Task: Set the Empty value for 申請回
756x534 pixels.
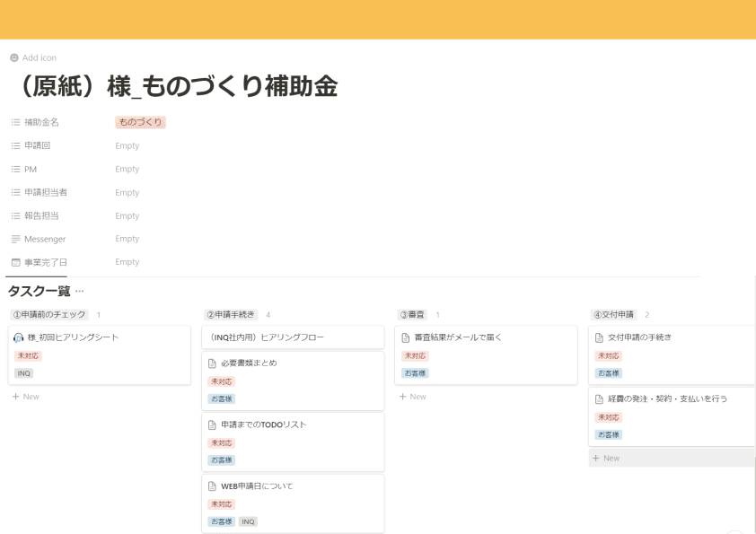Action: [127, 145]
